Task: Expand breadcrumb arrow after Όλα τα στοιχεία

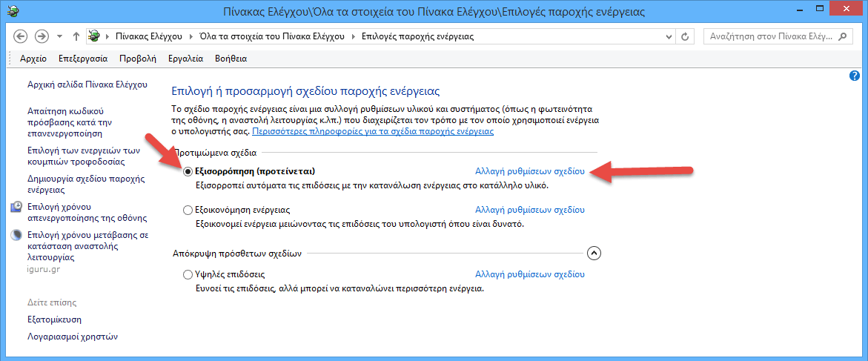Action: click(352, 37)
